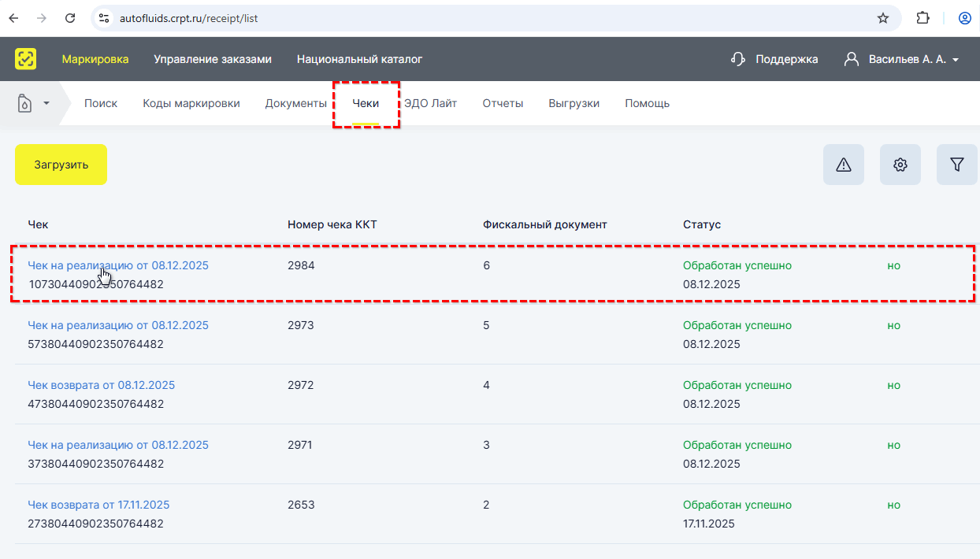Open site information icon in address bar
Screen dimensions: 980x559
pos(104,18)
